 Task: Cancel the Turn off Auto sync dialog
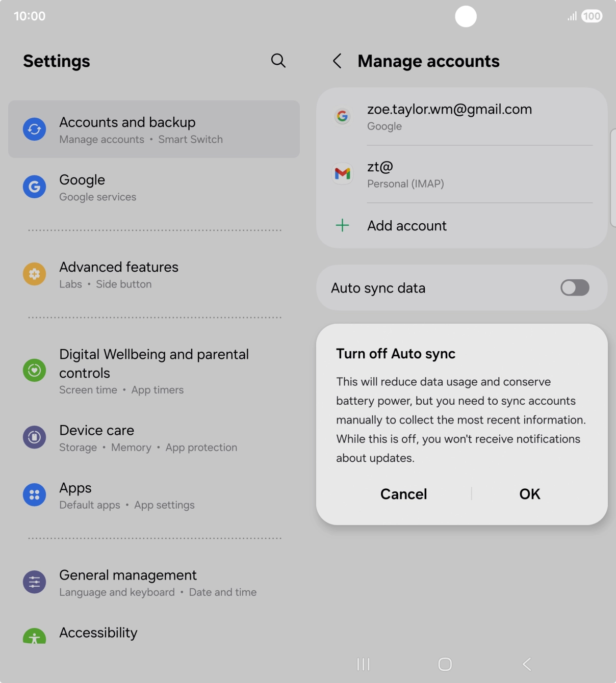click(x=403, y=494)
